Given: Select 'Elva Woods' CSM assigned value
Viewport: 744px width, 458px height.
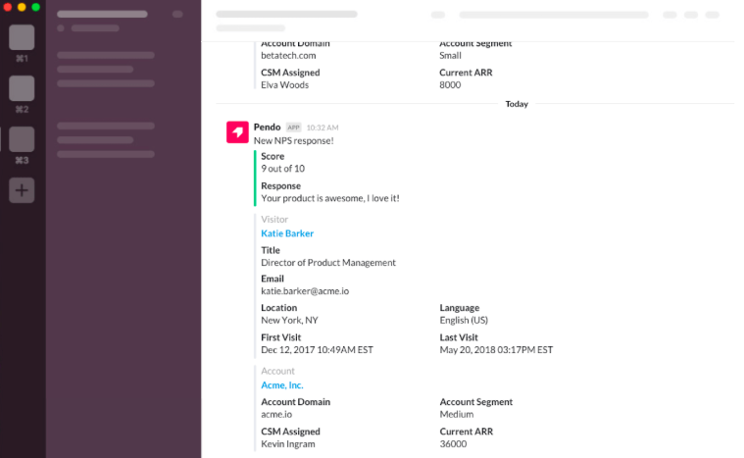Looking at the screenshot, I should pos(285,85).
